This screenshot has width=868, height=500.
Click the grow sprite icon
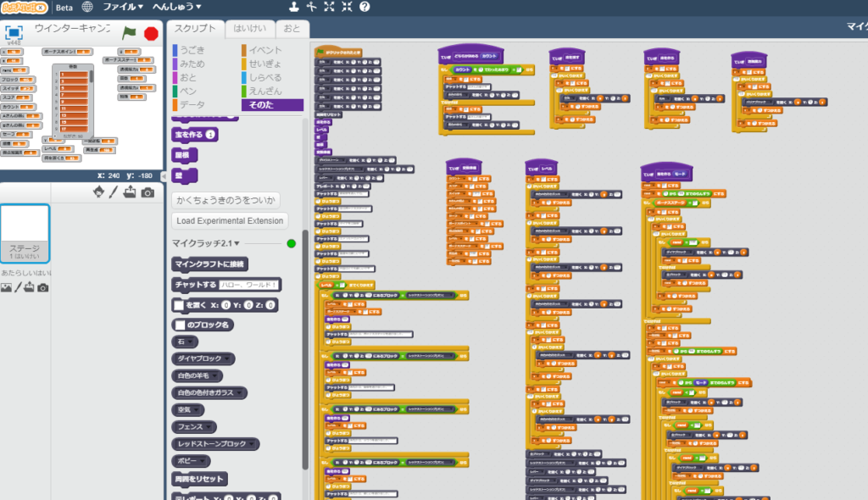click(x=329, y=7)
